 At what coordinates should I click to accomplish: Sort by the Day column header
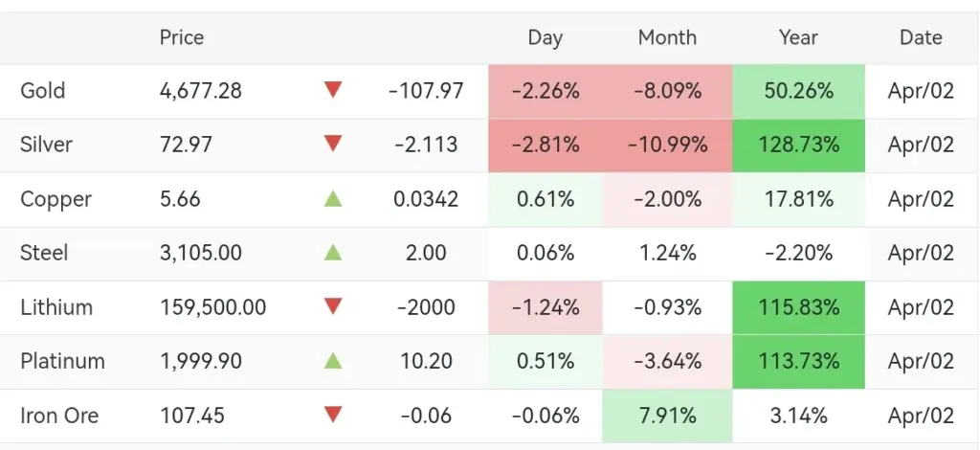point(546,38)
